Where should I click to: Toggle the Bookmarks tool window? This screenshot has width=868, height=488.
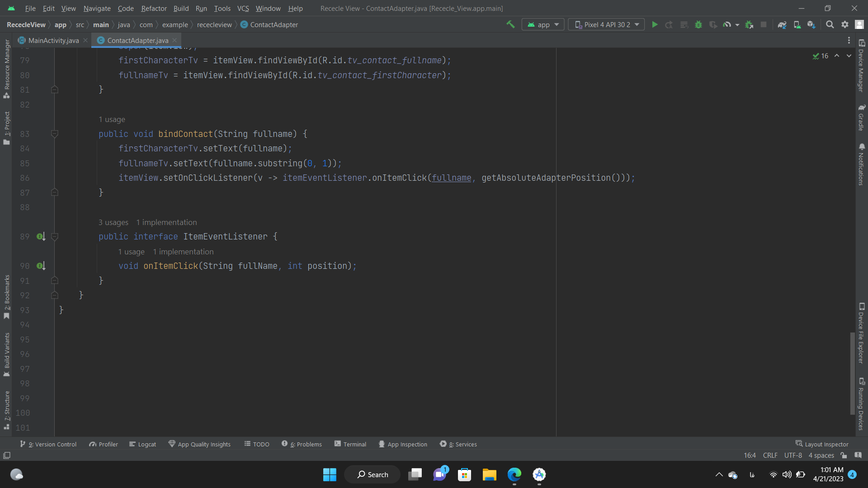6,296
